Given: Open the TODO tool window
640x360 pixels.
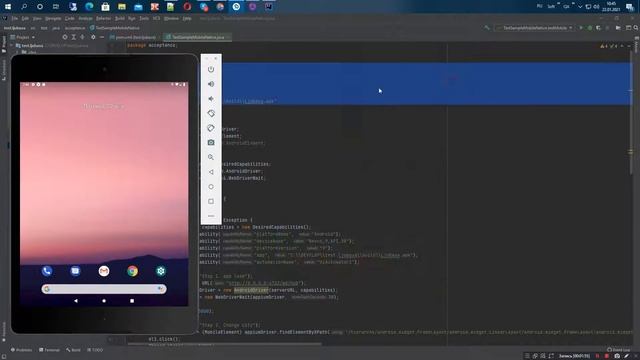Looking at the screenshot, I should click(x=95, y=350).
